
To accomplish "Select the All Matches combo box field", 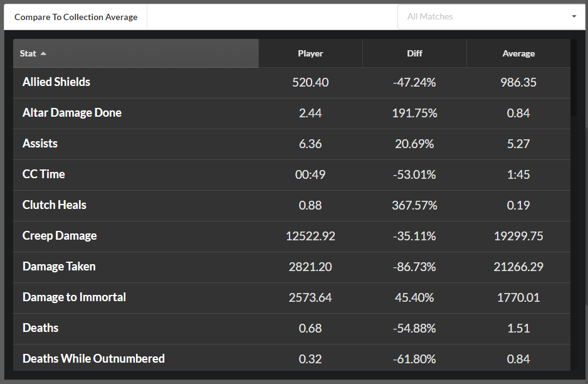I will pyautogui.click(x=491, y=16).
